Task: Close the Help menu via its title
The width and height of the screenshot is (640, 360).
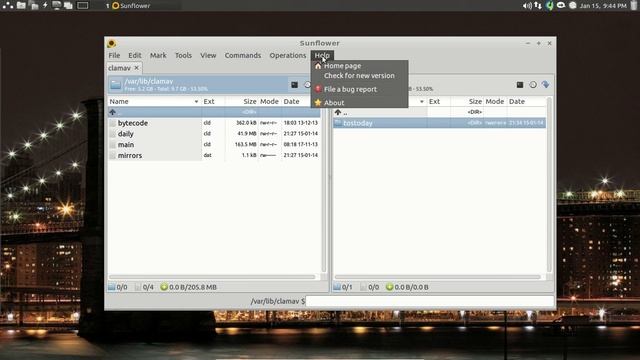Action: 322,55
